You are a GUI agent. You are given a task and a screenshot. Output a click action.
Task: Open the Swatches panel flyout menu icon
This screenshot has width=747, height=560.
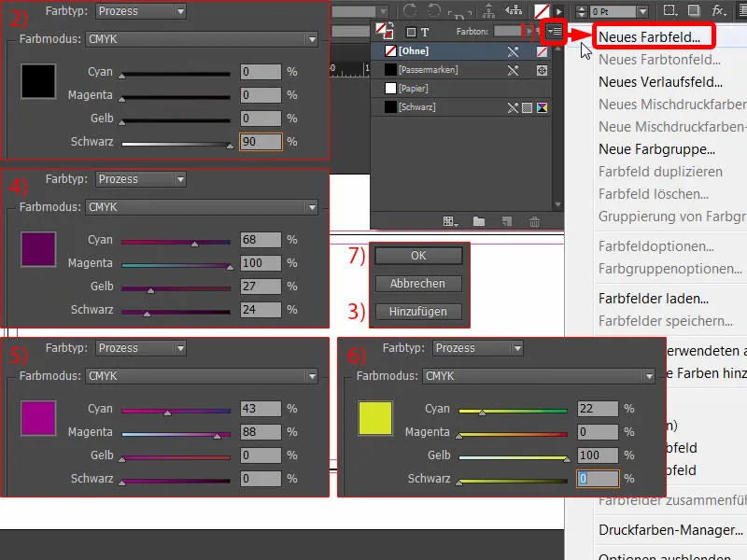tap(554, 32)
